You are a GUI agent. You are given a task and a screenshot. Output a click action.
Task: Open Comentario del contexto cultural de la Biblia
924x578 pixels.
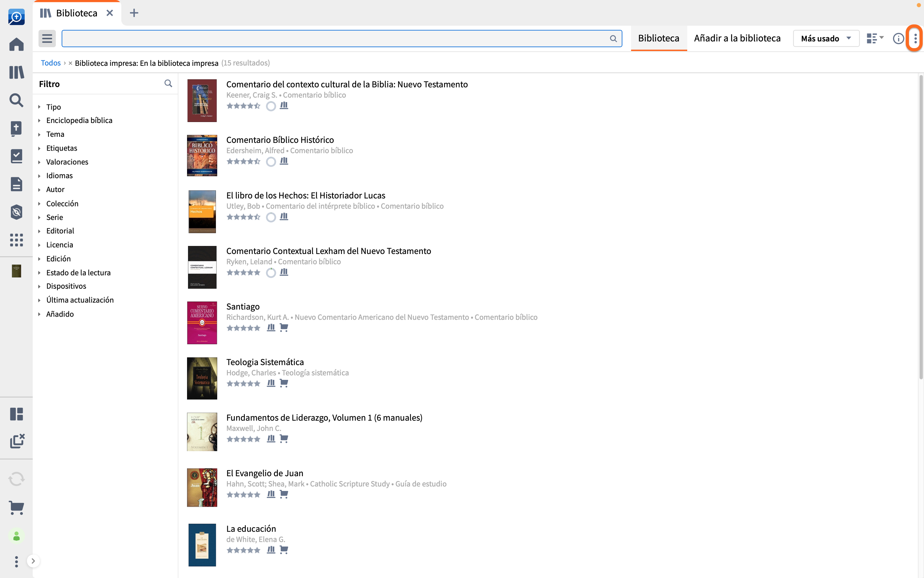click(347, 84)
